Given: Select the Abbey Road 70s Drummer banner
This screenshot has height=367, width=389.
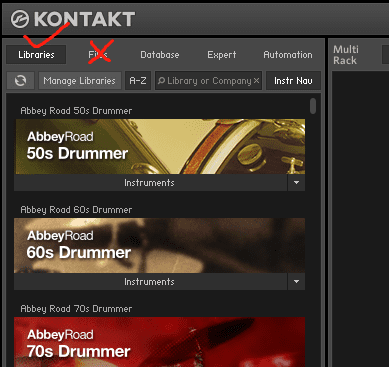Looking at the screenshot, I should pyautogui.click(x=159, y=342).
